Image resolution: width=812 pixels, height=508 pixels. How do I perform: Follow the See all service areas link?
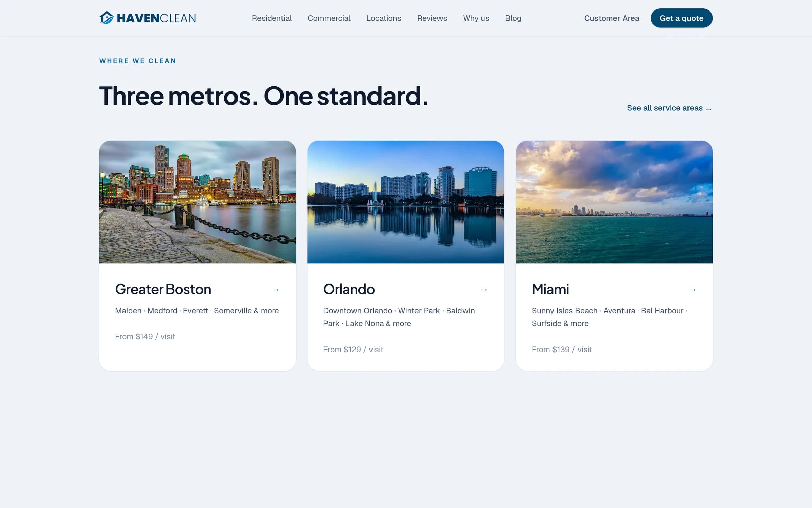670,108
